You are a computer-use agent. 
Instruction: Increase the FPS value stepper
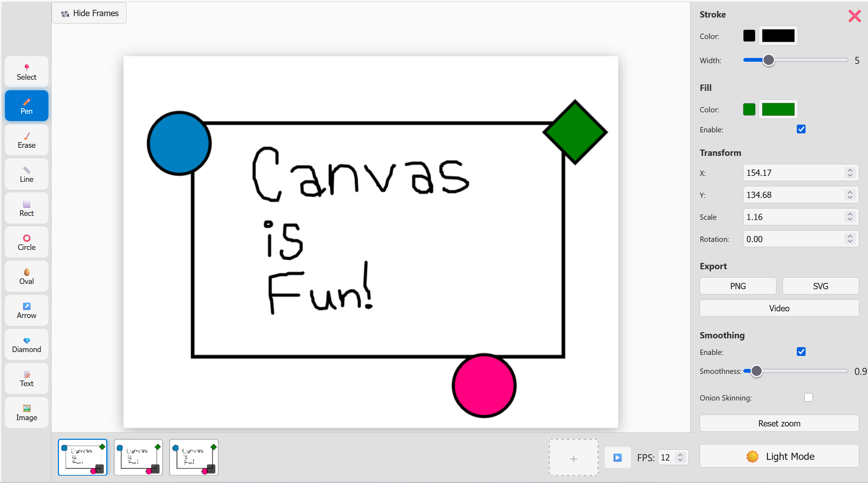pyautogui.click(x=681, y=455)
